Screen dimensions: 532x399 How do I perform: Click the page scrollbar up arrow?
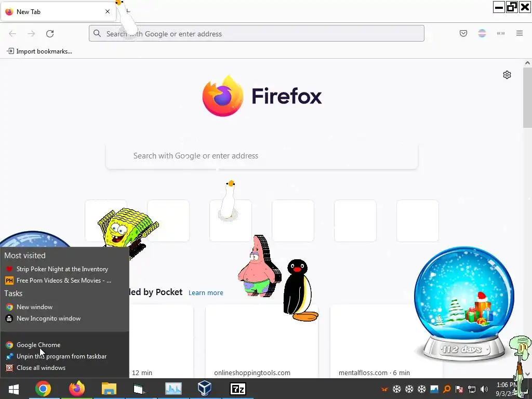[527, 63]
